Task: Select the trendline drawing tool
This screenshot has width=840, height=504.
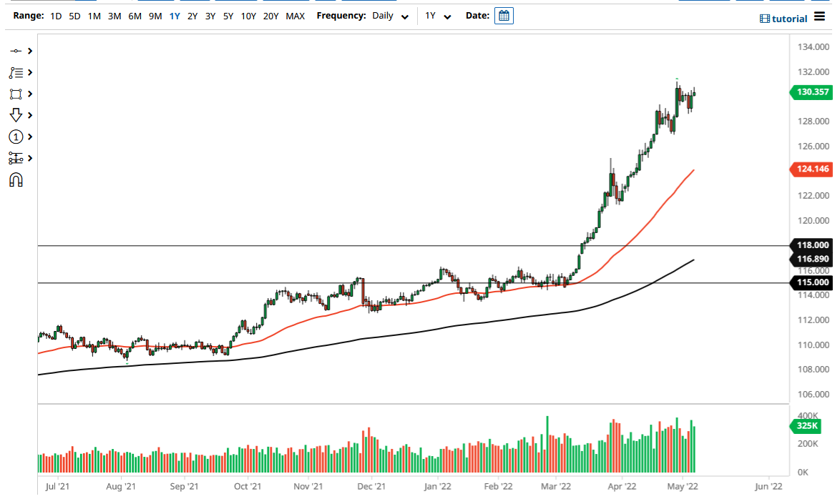Action: tap(17, 51)
